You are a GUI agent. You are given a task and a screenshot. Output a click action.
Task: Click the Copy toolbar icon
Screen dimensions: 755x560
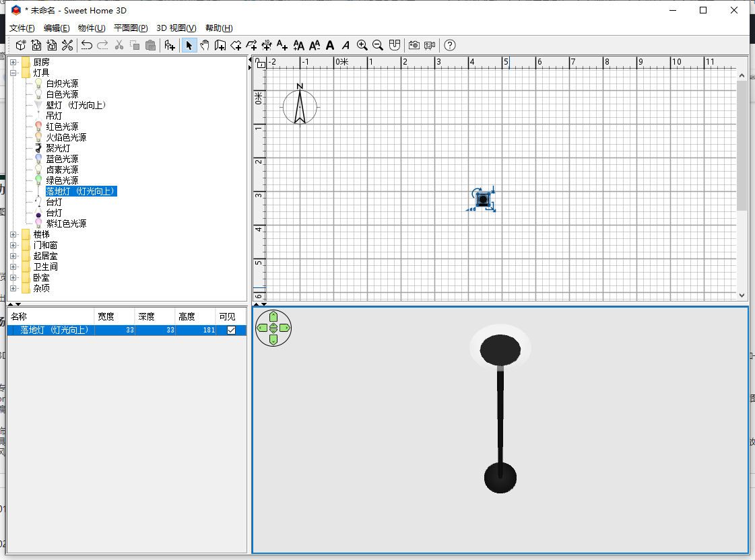tap(135, 45)
